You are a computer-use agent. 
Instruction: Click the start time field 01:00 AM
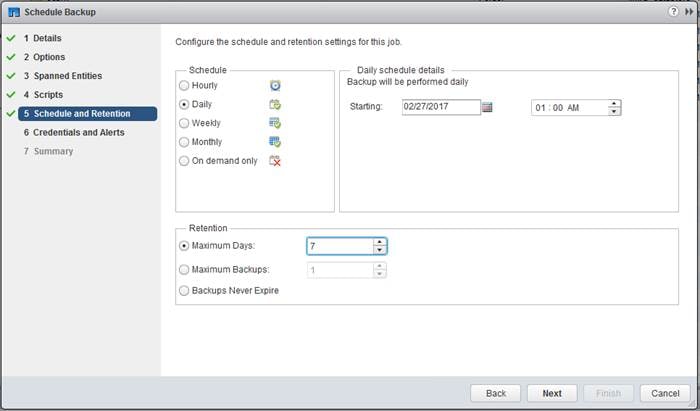pos(570,108)
